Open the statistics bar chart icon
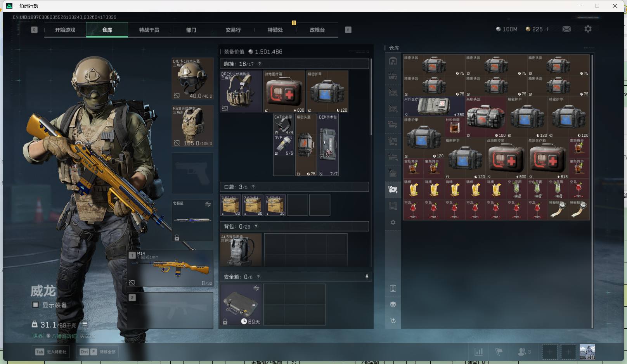The width and height of the screenshot is (627, 364). coord(479,352)
